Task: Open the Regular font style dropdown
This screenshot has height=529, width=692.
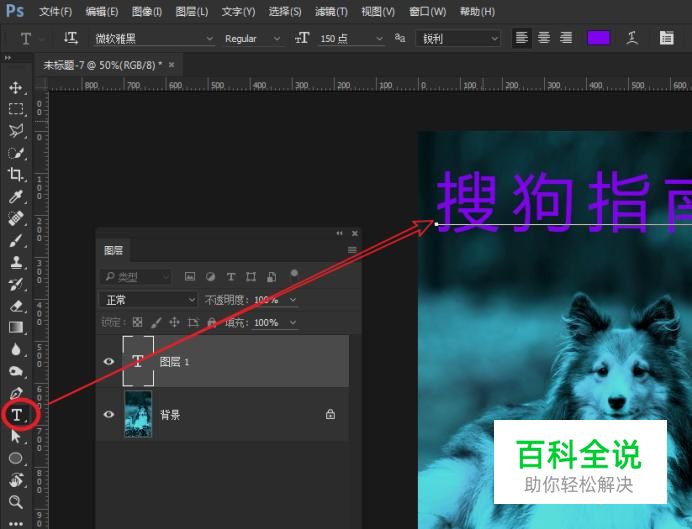Action: click(277, 39)
